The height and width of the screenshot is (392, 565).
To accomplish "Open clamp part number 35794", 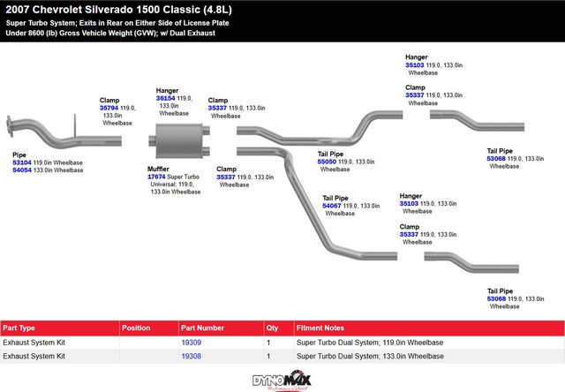I will (x=109, y=108).
